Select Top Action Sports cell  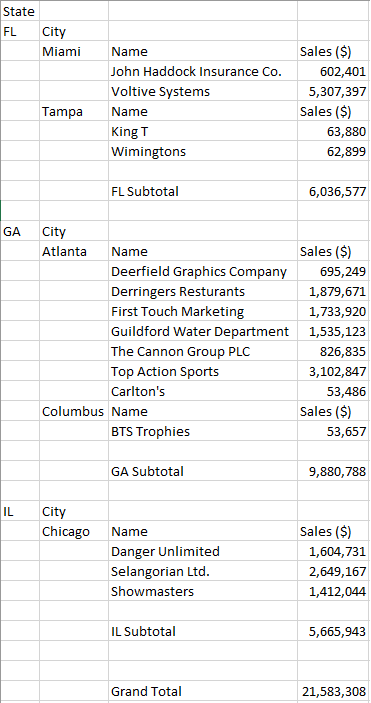[203, 371]
